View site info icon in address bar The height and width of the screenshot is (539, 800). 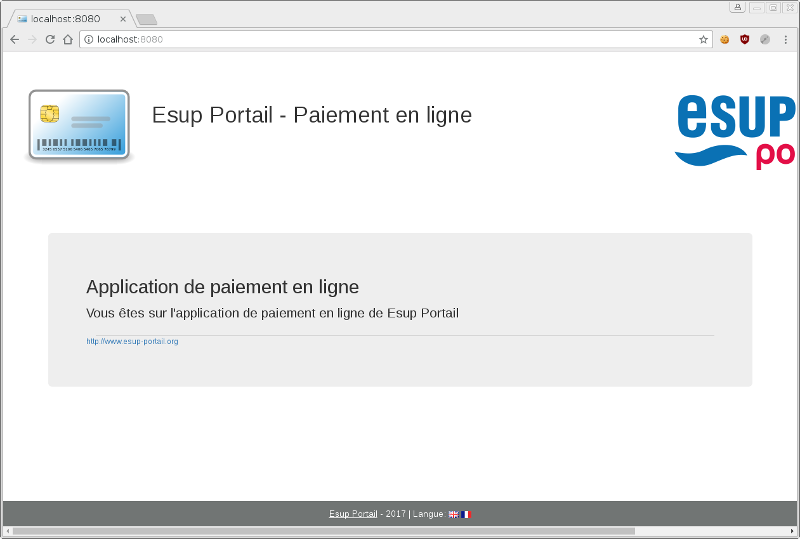(x=88, y=40)
